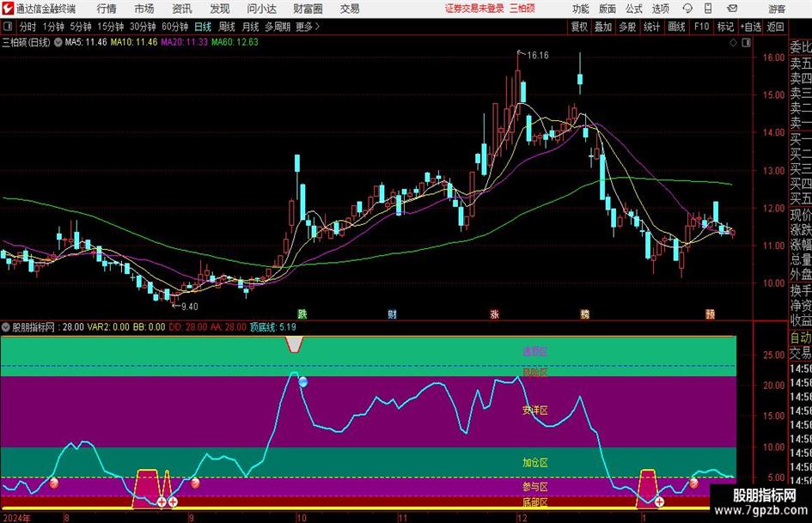Switch to the 分时 period tab
812x523 pixels.
coord(27,27)
